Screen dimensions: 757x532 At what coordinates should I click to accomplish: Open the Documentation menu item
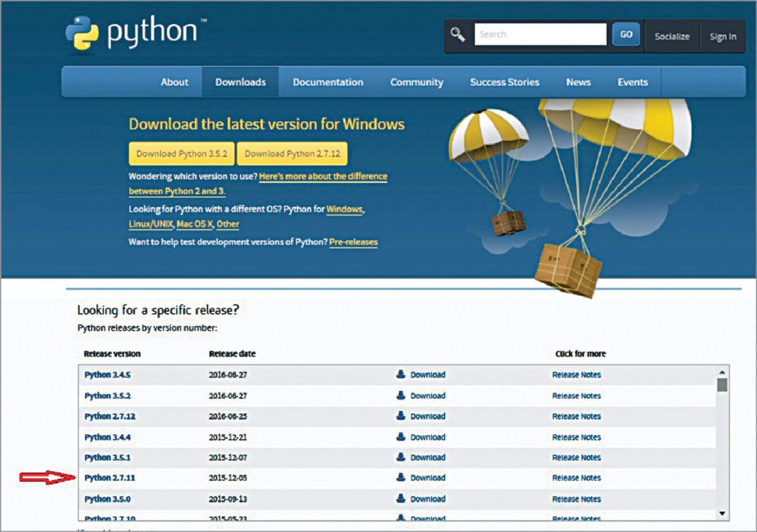point(327,82)
